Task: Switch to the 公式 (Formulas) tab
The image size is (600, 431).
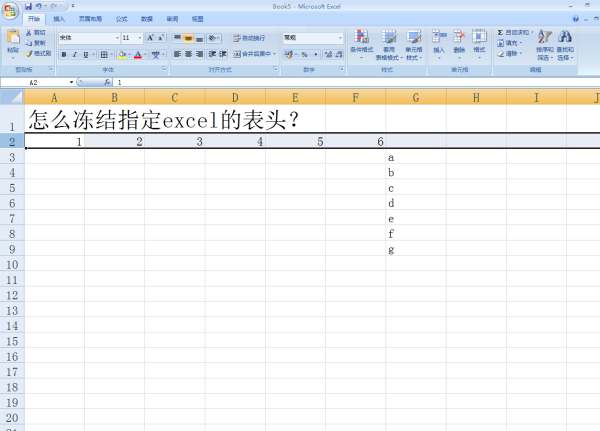Action: click(x=121, y=19)
